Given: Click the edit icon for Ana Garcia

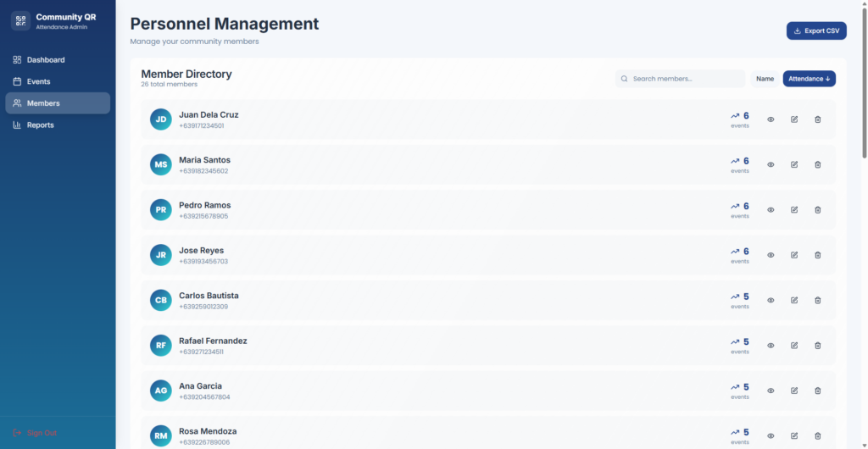Looking at the screenshot, I should [x=794, y=391].
